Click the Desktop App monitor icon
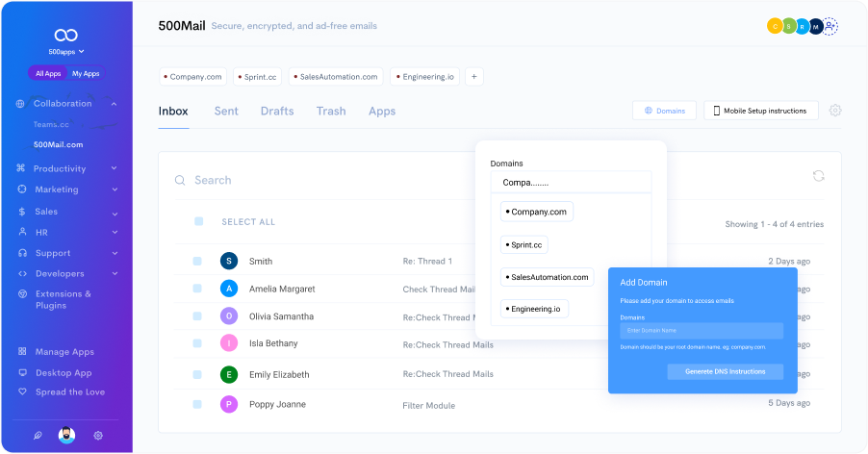The image size is (868, 454). (23, 372)
